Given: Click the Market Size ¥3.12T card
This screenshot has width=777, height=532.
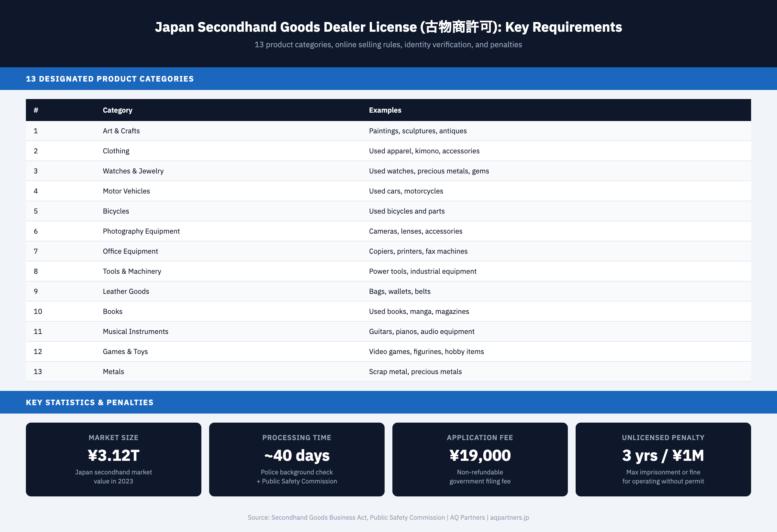Looking at the screenshot, I should (x=113, y=460).
